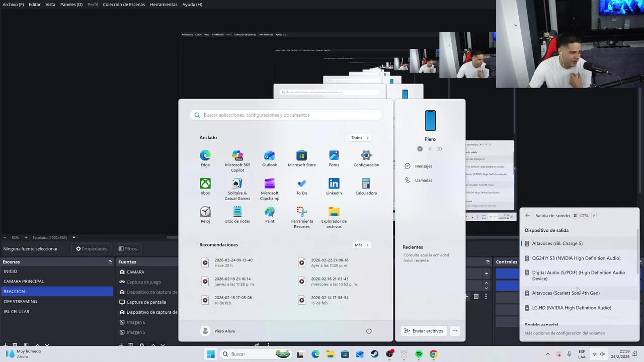The height and width of the screenshot is (362, 644).
Task: Click the Windows Start button
Action: tap(210, 354)
